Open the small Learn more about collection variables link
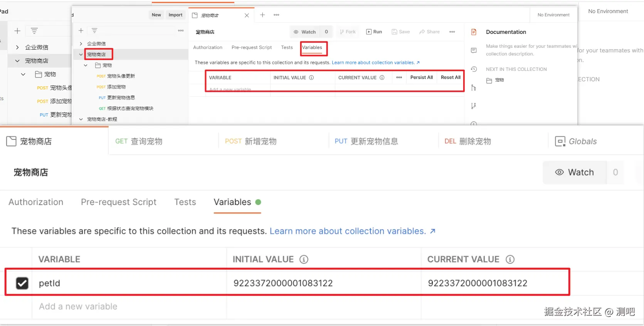644x326 pixels. tap(376, 62)
